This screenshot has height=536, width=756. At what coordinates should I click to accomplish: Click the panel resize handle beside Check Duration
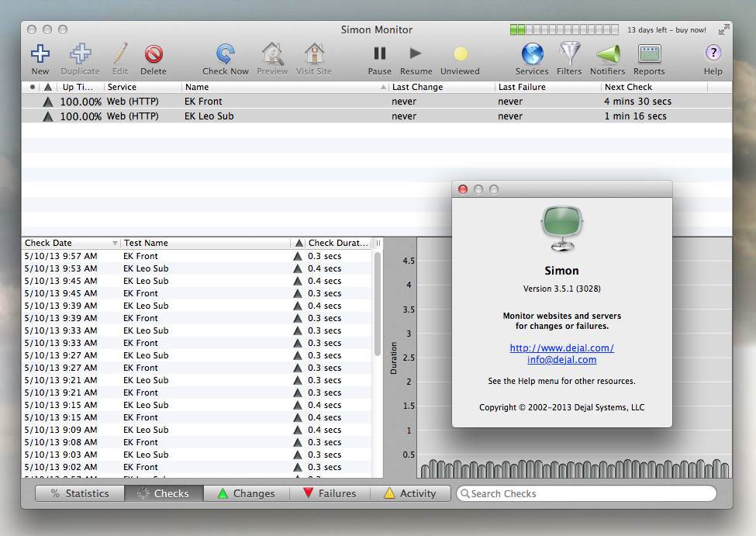(x=378, y=243)
